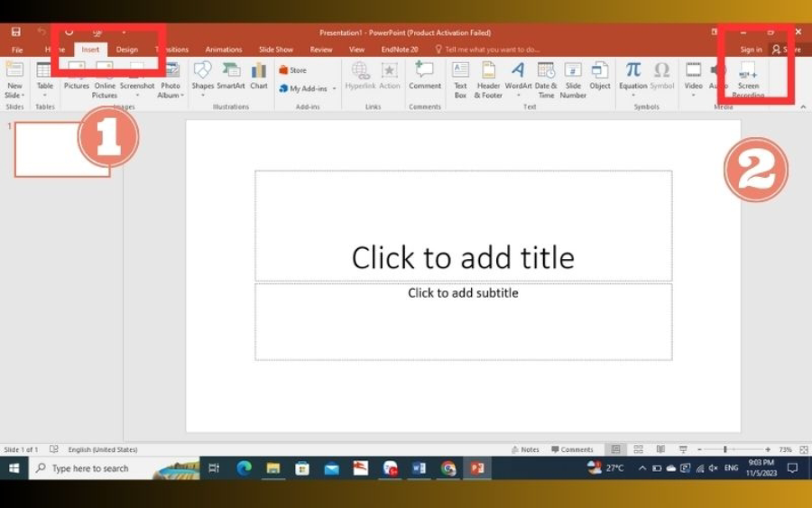This screenshot has width=812, height=508.
Task: Toggle the Notes pane
Action: [x=525, y=449]
